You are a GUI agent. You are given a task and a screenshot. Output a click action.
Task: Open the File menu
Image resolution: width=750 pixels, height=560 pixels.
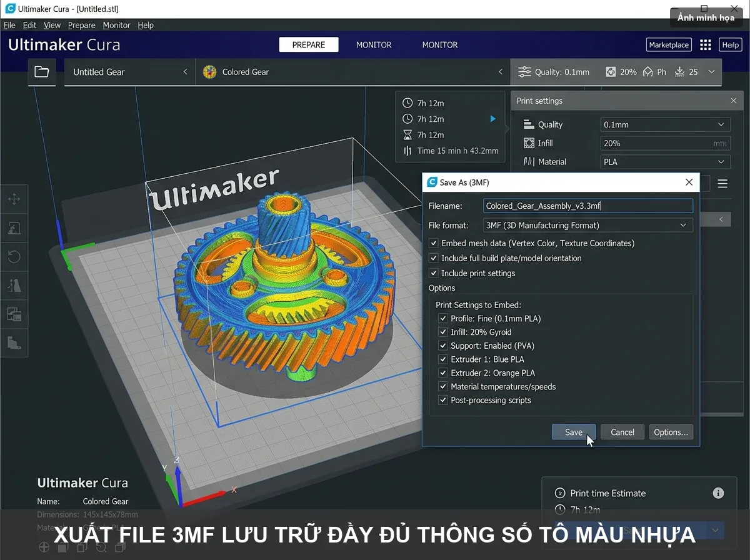pos(9,25)
